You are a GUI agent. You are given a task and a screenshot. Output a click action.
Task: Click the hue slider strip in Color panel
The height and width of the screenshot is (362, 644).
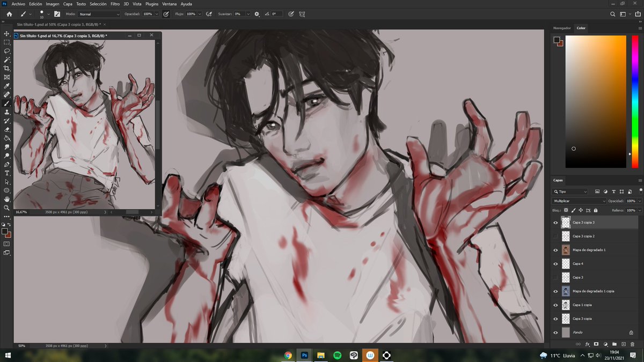click(x=636, y=101)
